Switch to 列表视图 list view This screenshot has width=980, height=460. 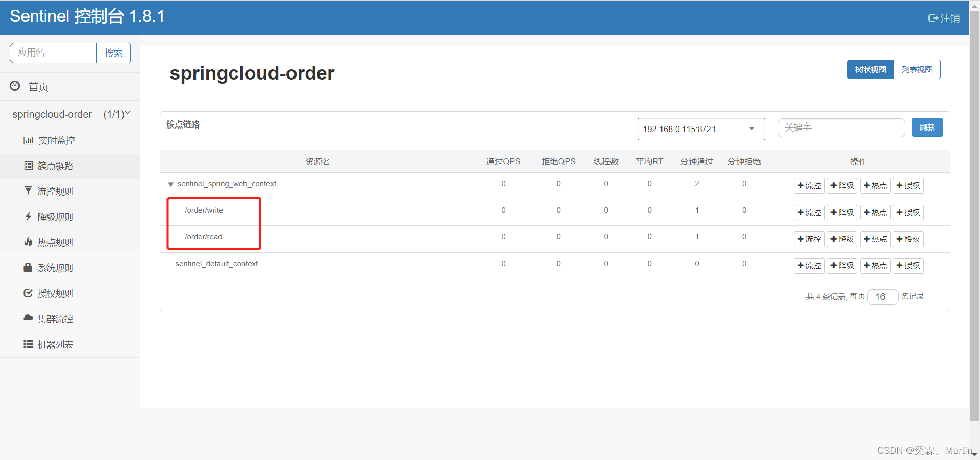click(917, 70)
